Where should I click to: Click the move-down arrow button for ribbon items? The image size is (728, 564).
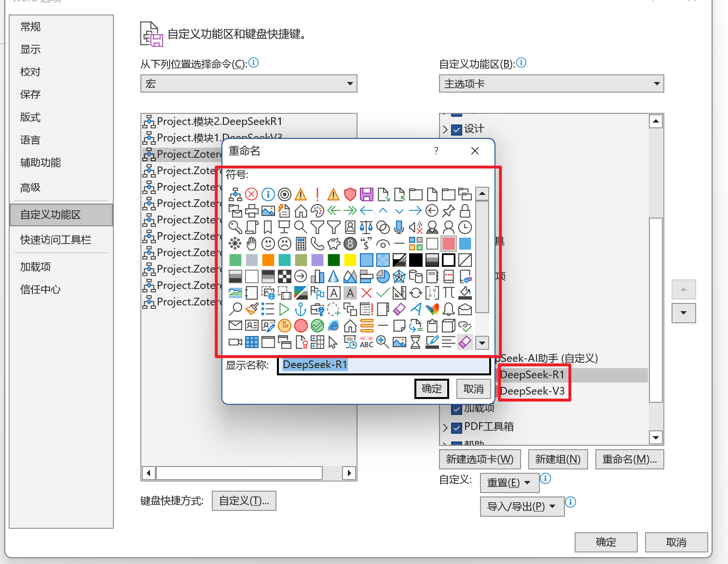point(684,313)
